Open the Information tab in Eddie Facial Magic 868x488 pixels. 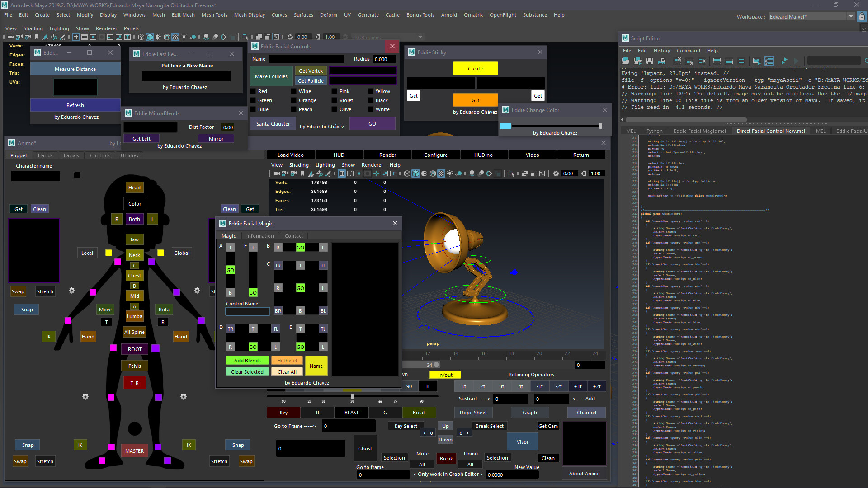260,235
